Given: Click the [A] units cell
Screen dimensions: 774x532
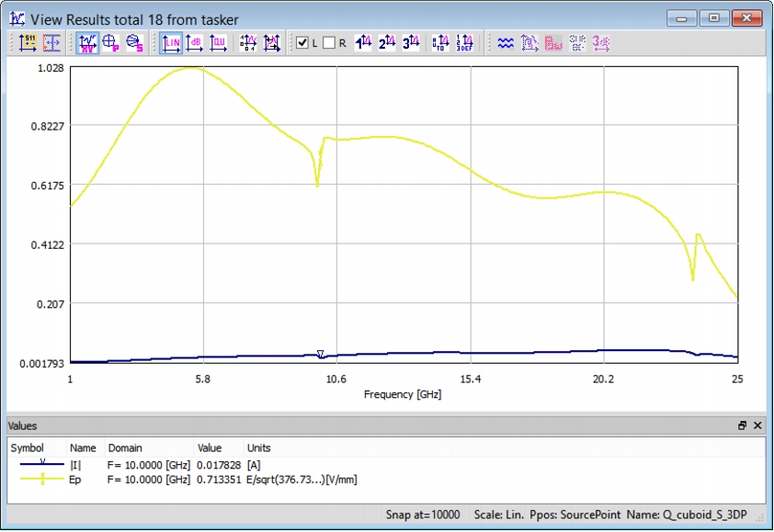Looking at the screenshot, I should click(253, 465).
